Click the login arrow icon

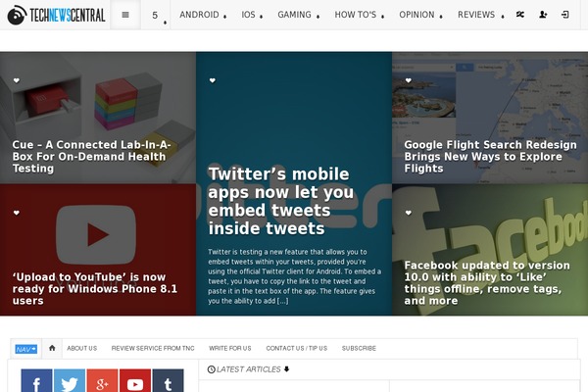click(565, 15)
